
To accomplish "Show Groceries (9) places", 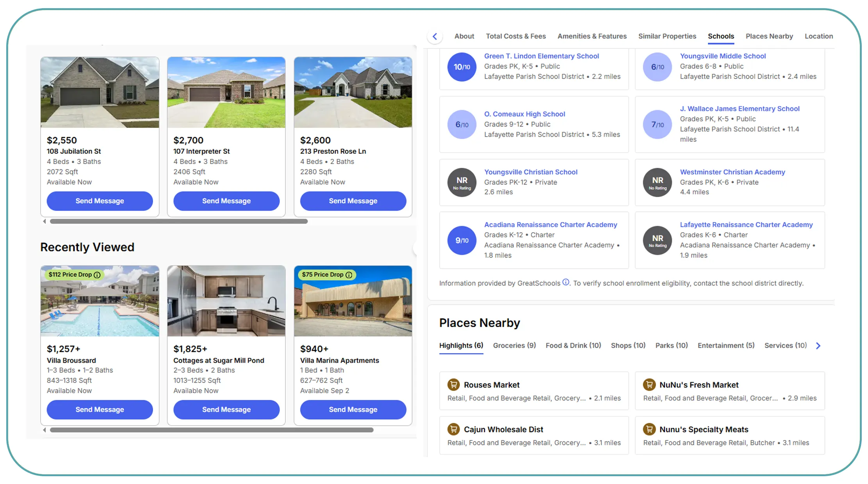I will pyautogui.click(x=514, y=345).
